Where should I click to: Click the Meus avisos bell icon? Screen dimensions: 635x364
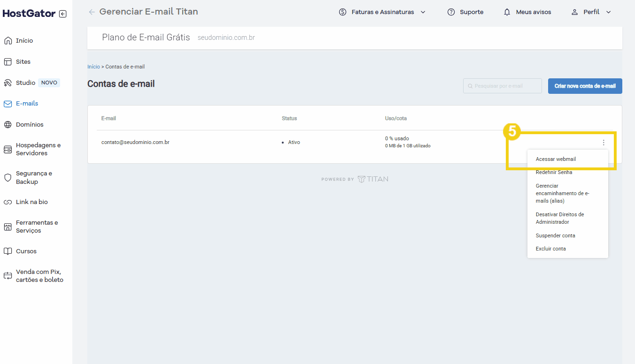tap(507, 12)
